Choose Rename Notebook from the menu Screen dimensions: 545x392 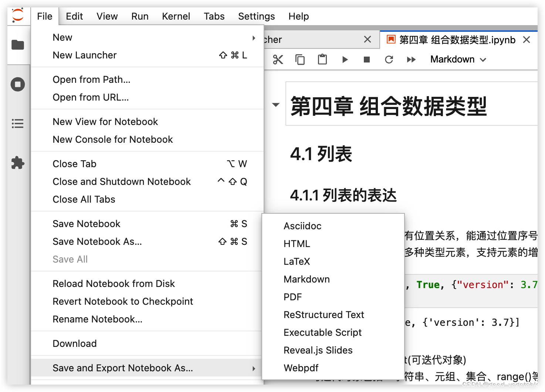pos(98,319)
